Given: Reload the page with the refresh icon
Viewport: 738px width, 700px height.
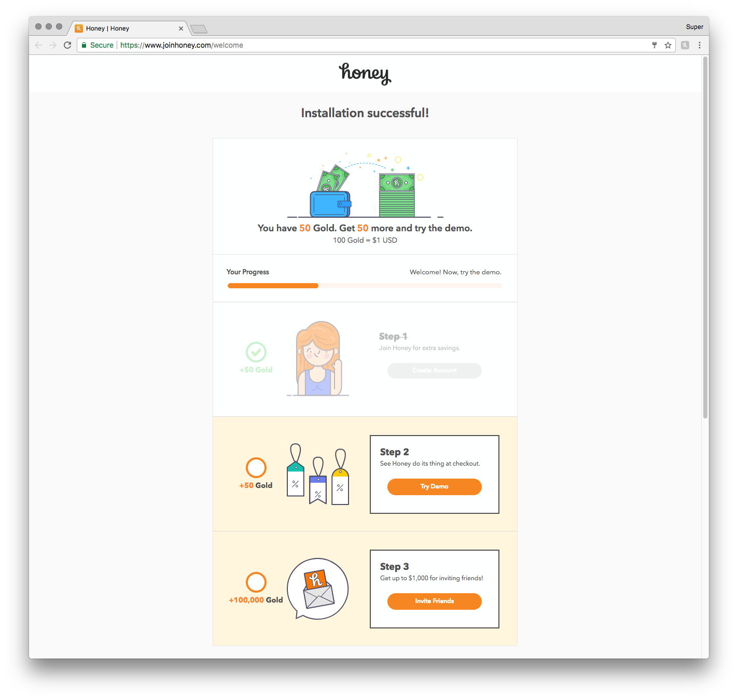Looking at the screenshot, I should pyautogui.click(x=67, y=45).
